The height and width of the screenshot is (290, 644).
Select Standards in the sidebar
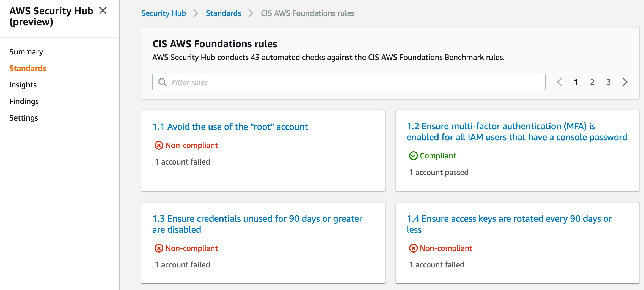(27, 68)
